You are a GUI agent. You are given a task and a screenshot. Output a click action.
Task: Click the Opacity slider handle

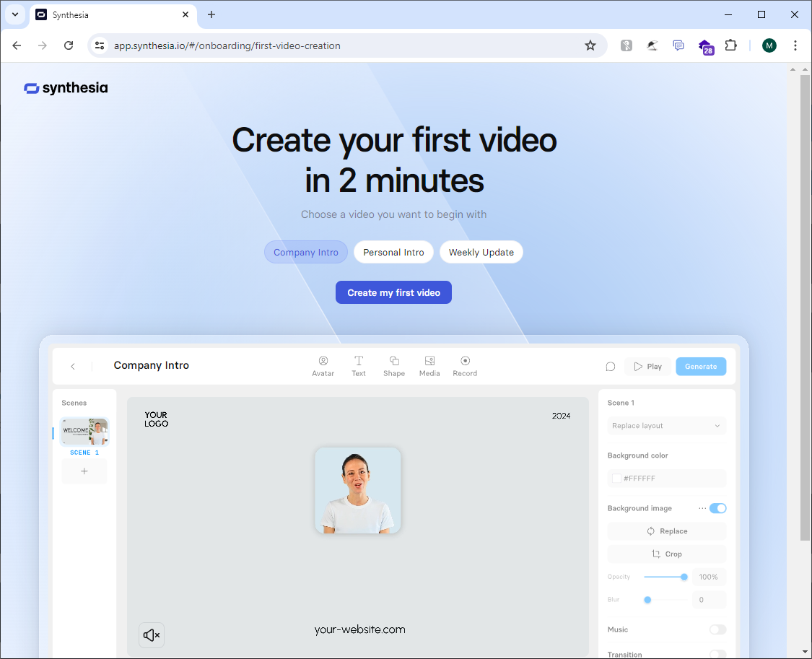pos(684,577)
